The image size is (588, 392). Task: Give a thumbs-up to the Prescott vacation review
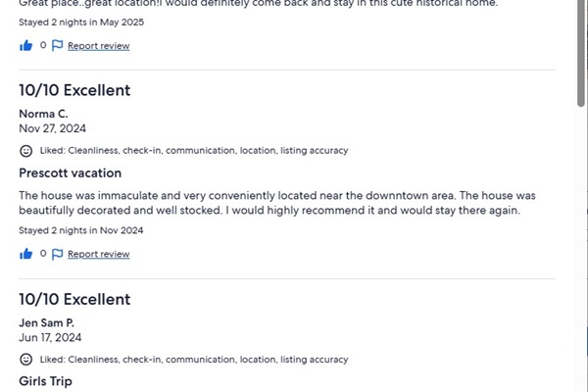[x=25, y=254]
